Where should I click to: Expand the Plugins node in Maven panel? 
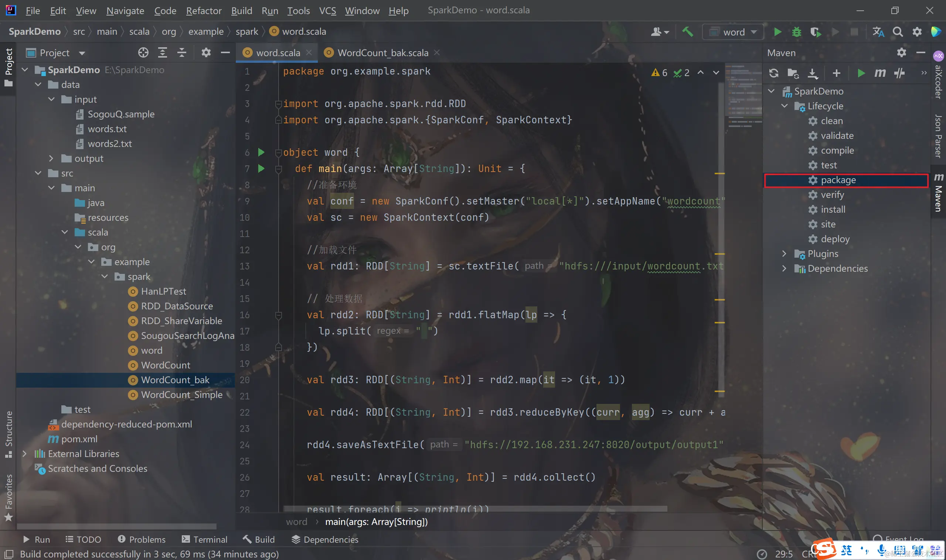pos(784,254)
